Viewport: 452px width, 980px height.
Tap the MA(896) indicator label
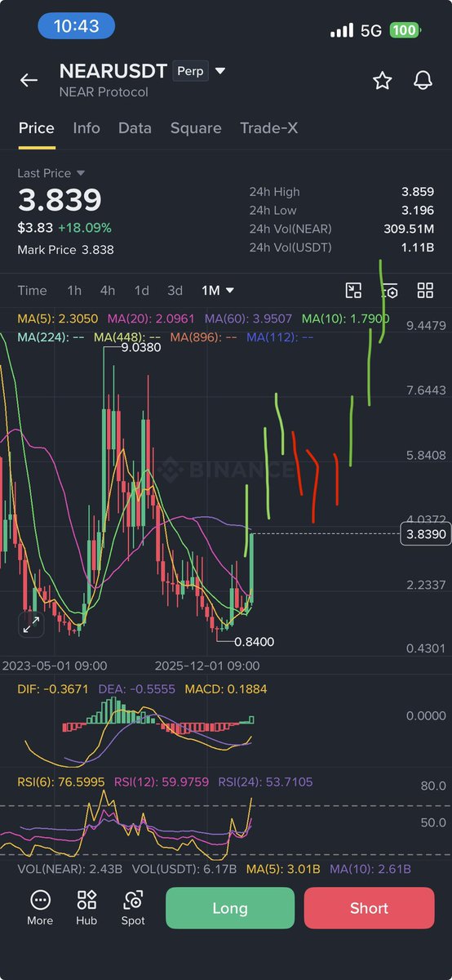pos(204,336)
